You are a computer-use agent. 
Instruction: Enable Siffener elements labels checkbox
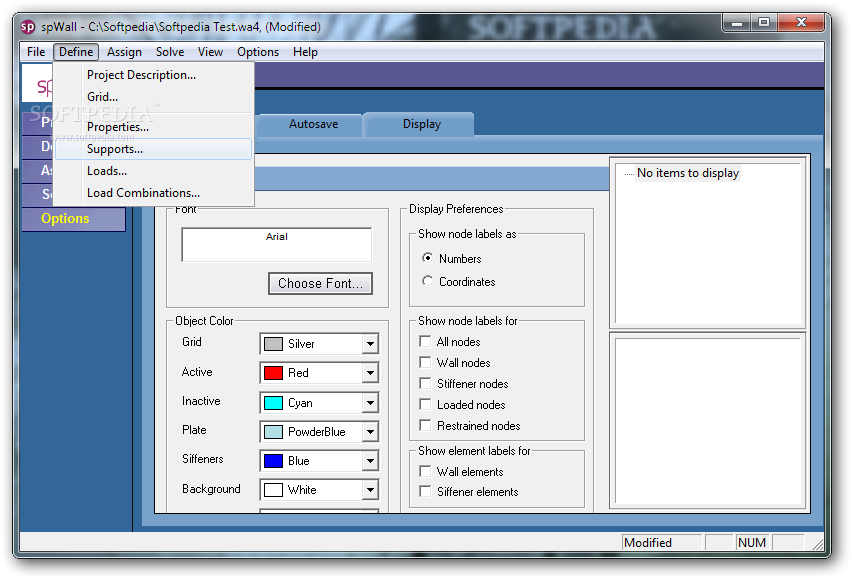tap(425, 492)
